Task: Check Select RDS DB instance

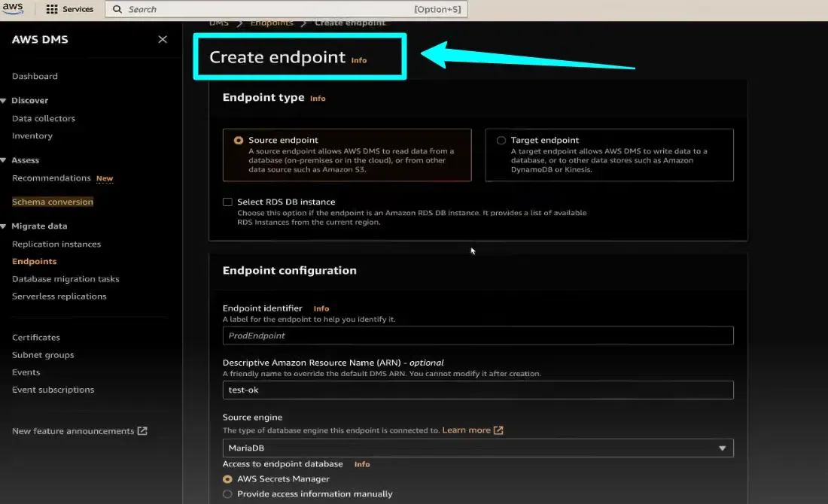Action: pos(227,202)
